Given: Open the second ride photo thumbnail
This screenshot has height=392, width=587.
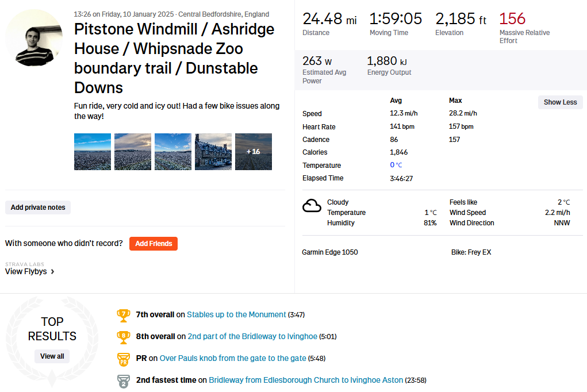Looking at the screenshot, I should click(133, 152).
